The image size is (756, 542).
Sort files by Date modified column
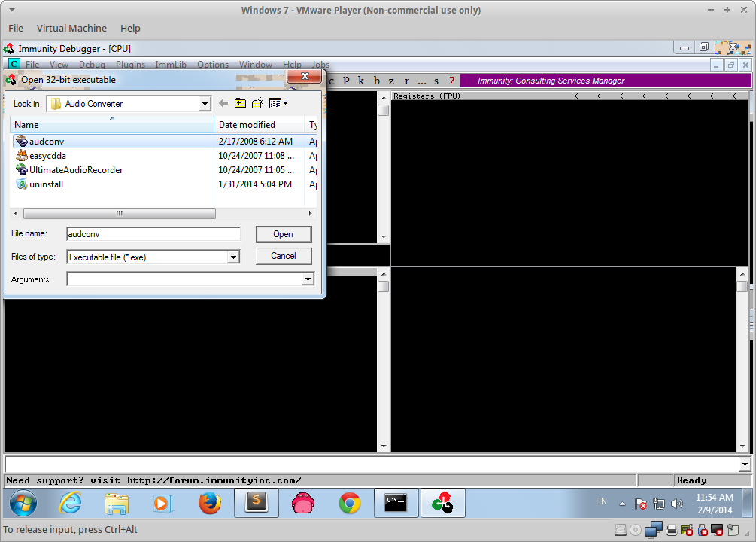(259, 124)
